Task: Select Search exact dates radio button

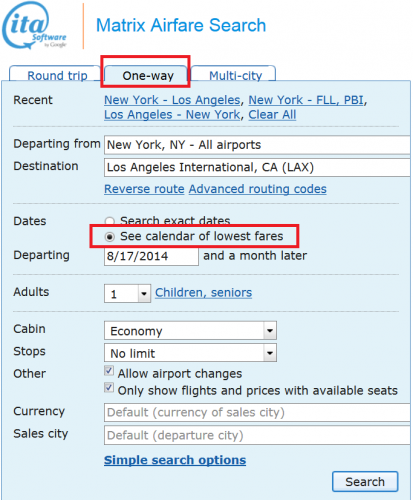Action: [109, 221]
